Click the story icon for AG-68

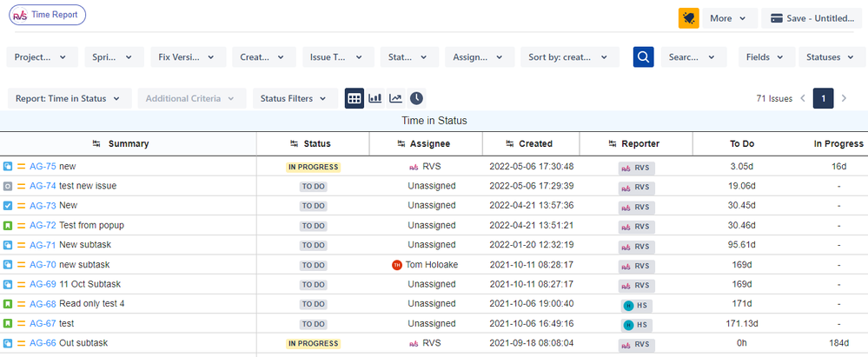(7, 304)
